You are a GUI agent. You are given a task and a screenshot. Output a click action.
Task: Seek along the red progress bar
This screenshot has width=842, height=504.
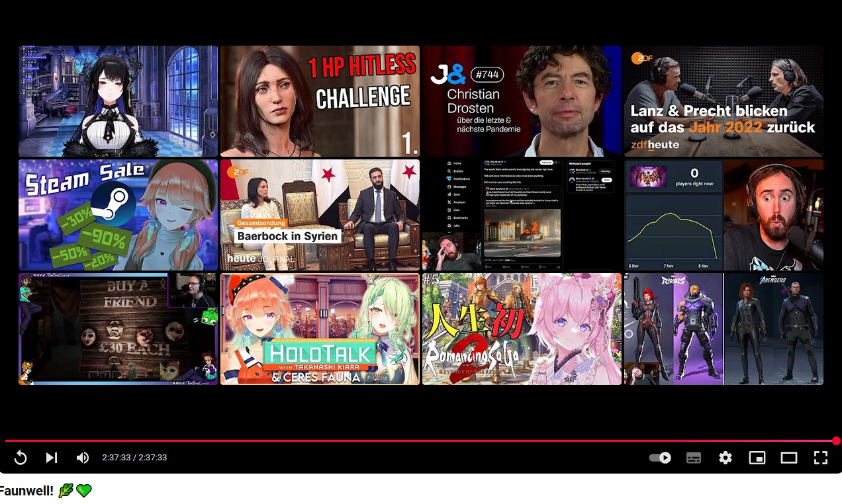click(421, 441)
